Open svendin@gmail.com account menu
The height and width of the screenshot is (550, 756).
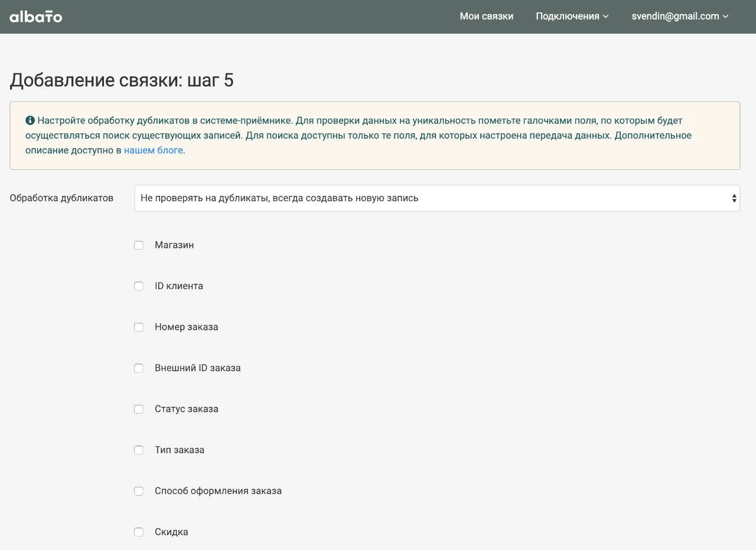pyautogui.click(x=680, y=17)
